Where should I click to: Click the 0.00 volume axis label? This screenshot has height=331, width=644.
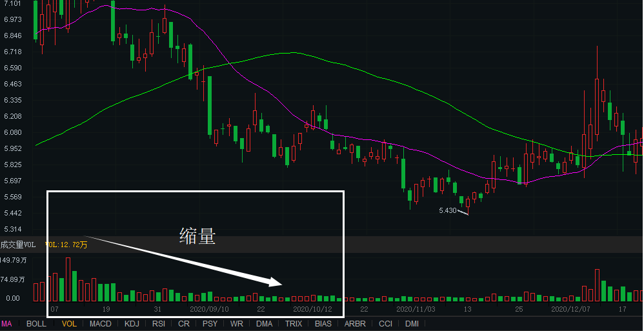(x=13, y=298)
